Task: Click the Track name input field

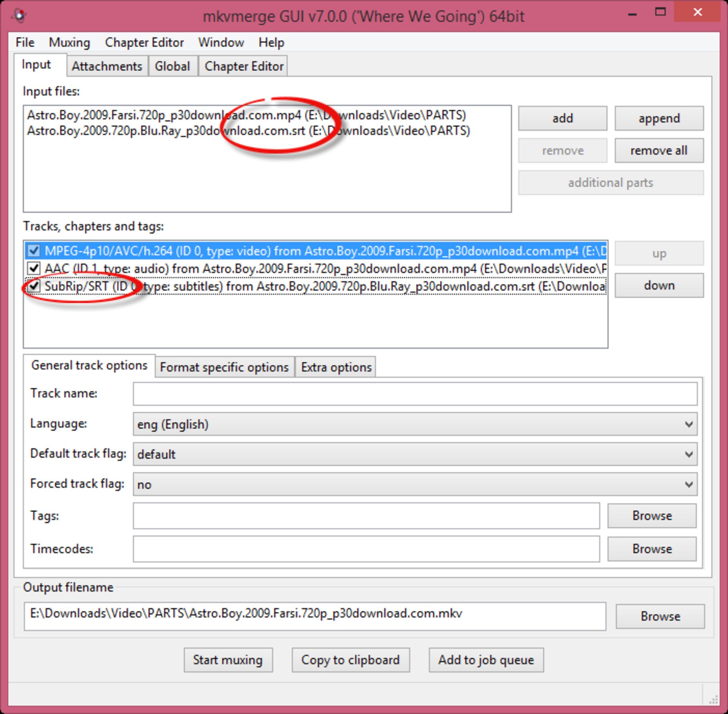Action: pos(415,393)
